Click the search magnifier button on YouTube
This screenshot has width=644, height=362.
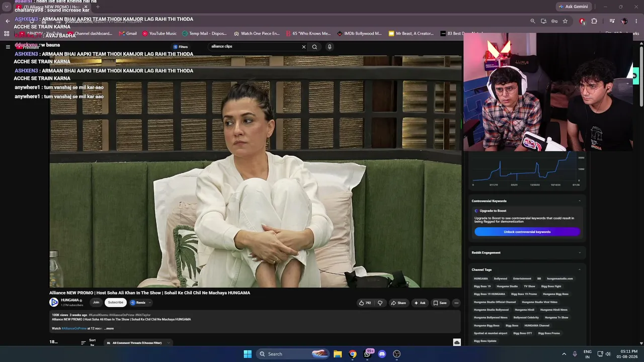click(314, 47)
